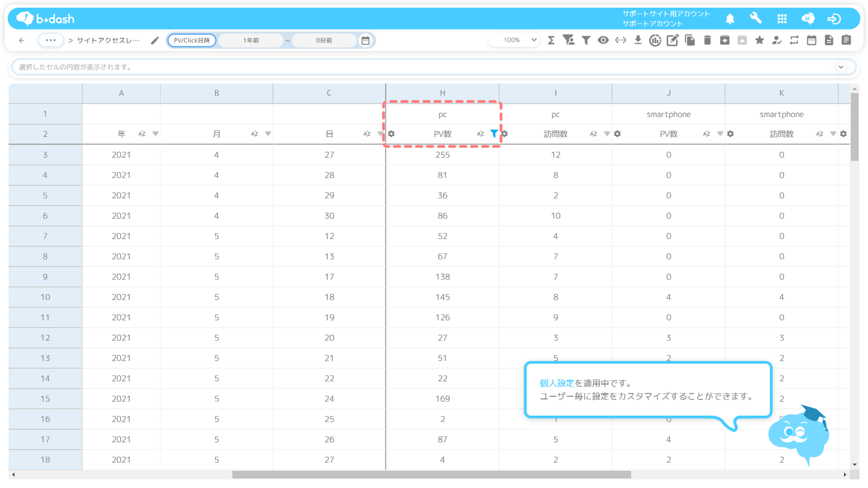Expand the cell content bar chevron
Screen dimensions: 868x488
click(x=841, y=67)
